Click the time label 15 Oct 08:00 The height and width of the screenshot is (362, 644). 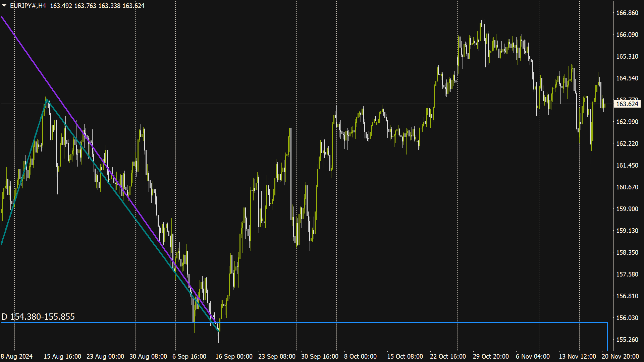pos(405,356)
